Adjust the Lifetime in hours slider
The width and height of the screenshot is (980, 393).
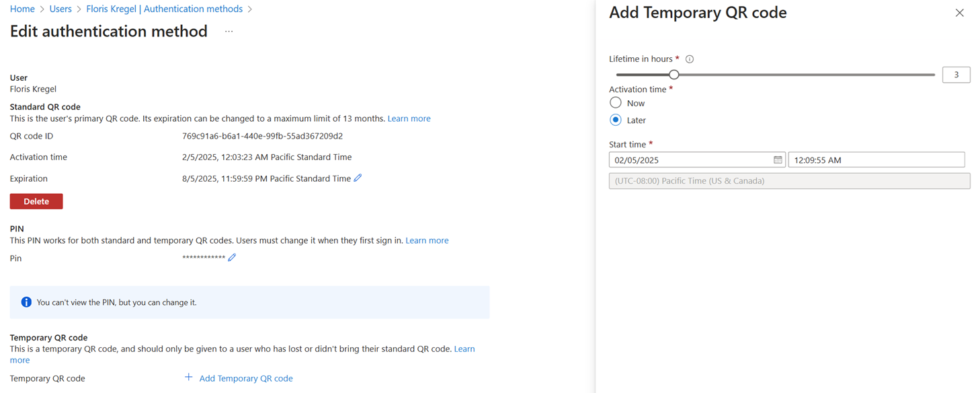pyautogui.click(x=674, y=74)
